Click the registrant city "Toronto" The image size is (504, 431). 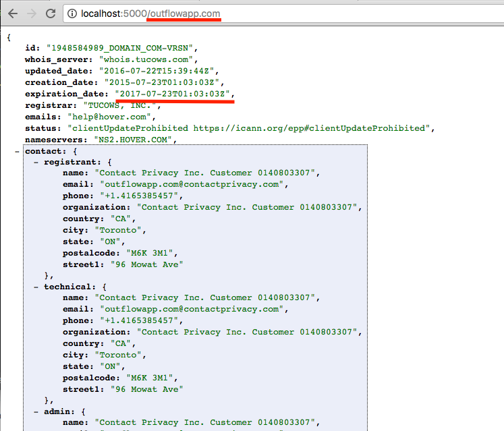tap(118, 230)
